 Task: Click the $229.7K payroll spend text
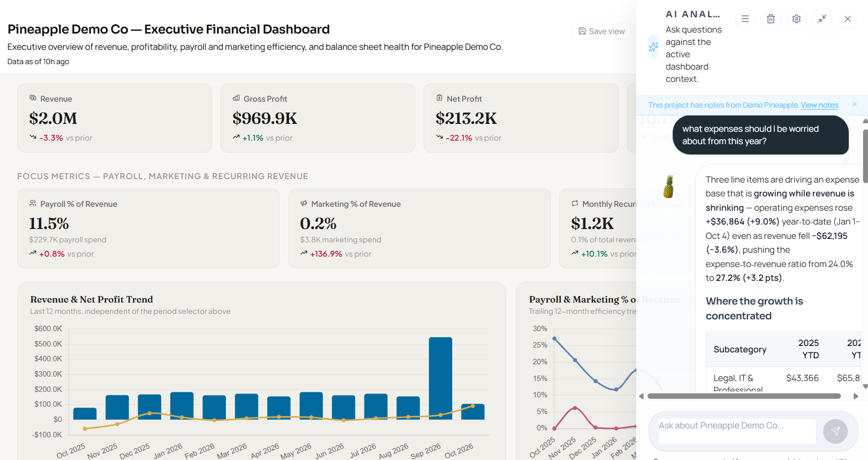[68, 240]
